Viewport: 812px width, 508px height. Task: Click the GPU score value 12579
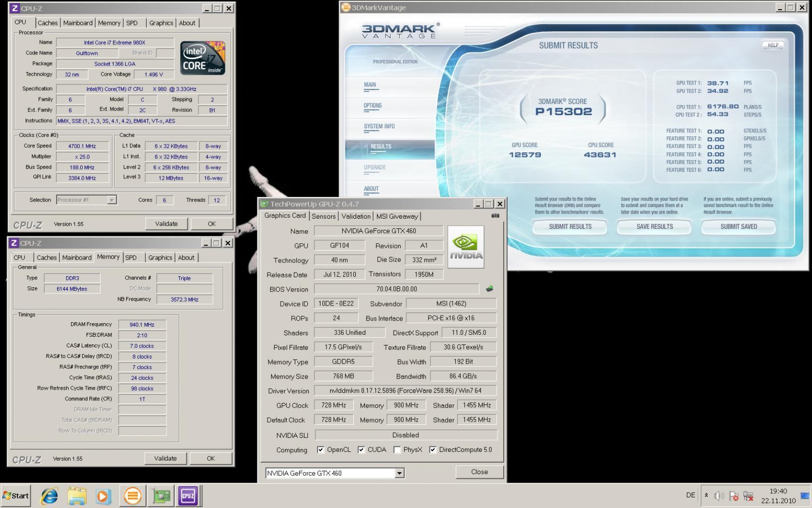pyautogui.click(x=525, y=155)
